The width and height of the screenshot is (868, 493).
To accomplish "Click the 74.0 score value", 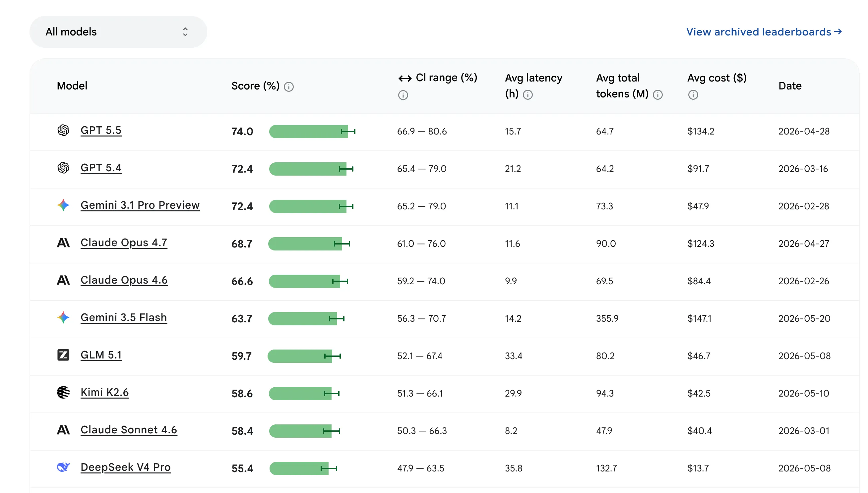I will pos(242,132).
